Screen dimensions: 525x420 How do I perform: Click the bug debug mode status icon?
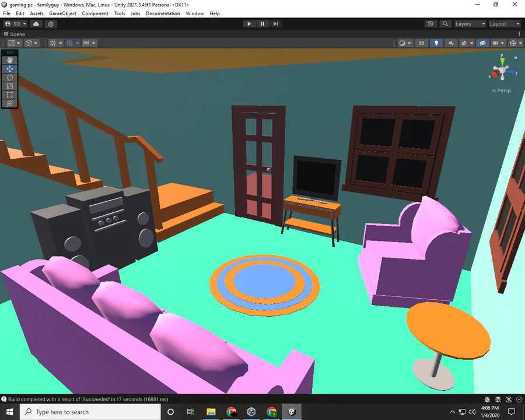tap(487, 399)
